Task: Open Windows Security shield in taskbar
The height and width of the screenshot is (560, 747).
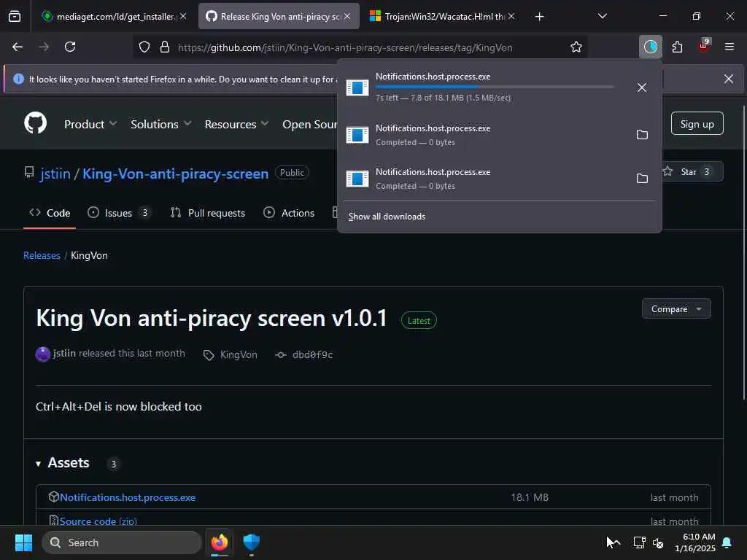Action: coord(251,542)
